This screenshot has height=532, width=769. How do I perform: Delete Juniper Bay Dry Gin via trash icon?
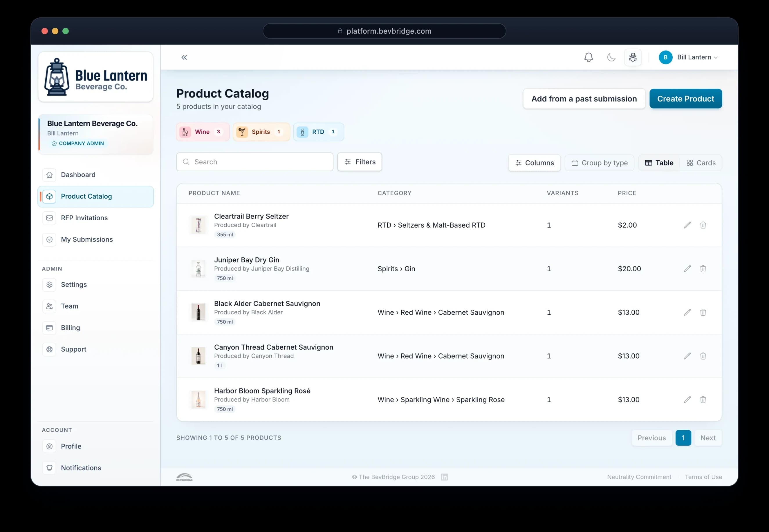click(703, 269)
